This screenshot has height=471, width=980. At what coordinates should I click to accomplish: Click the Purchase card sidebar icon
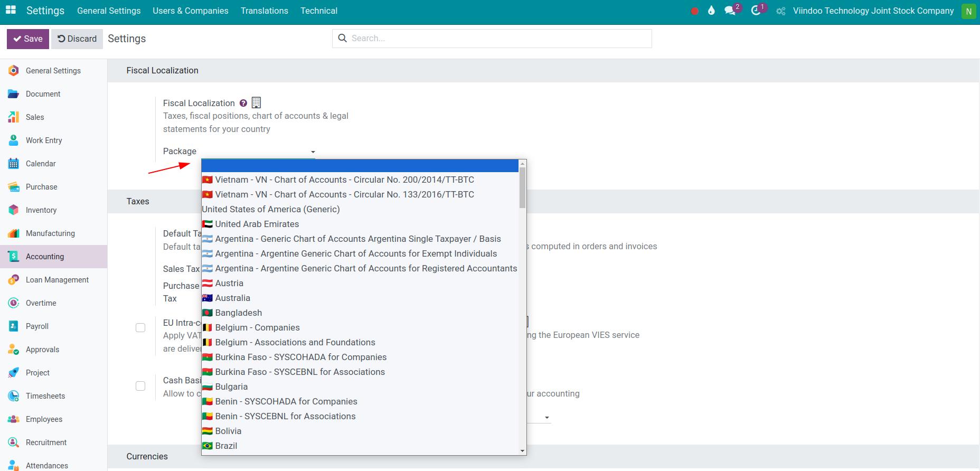coord(14,187)
